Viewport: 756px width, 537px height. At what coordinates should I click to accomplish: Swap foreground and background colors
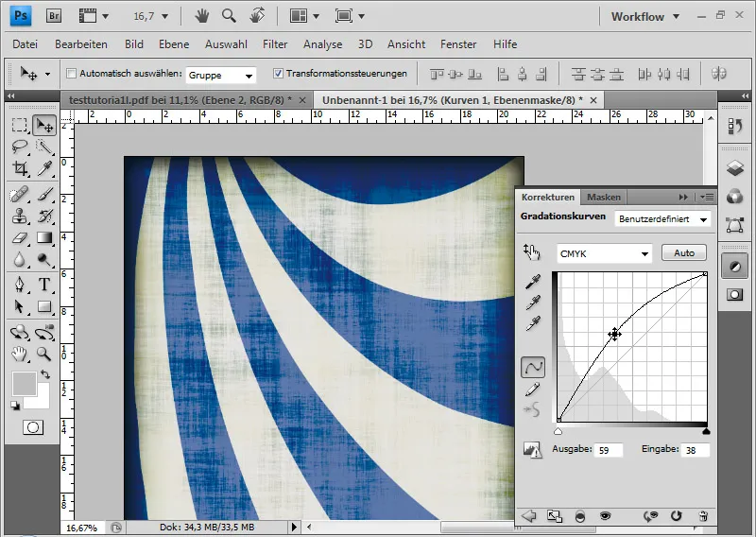pos(45,374)
